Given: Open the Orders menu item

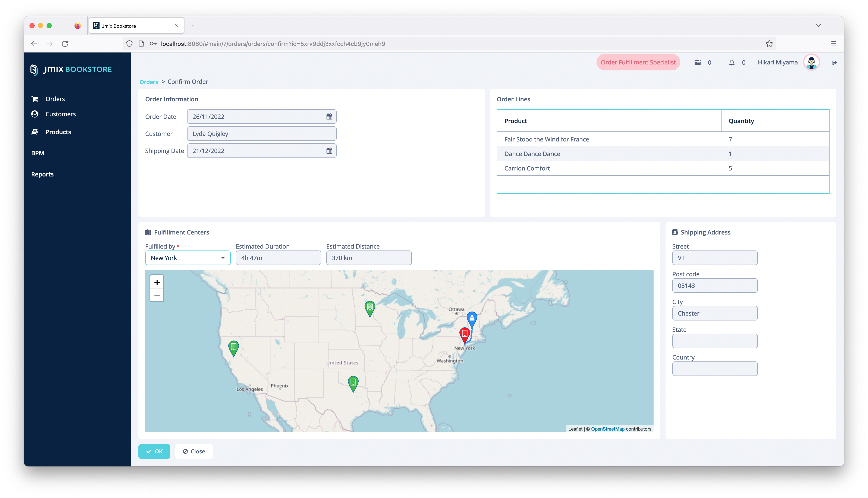Looking at the screenshot, I should click(x=55, y=99).
